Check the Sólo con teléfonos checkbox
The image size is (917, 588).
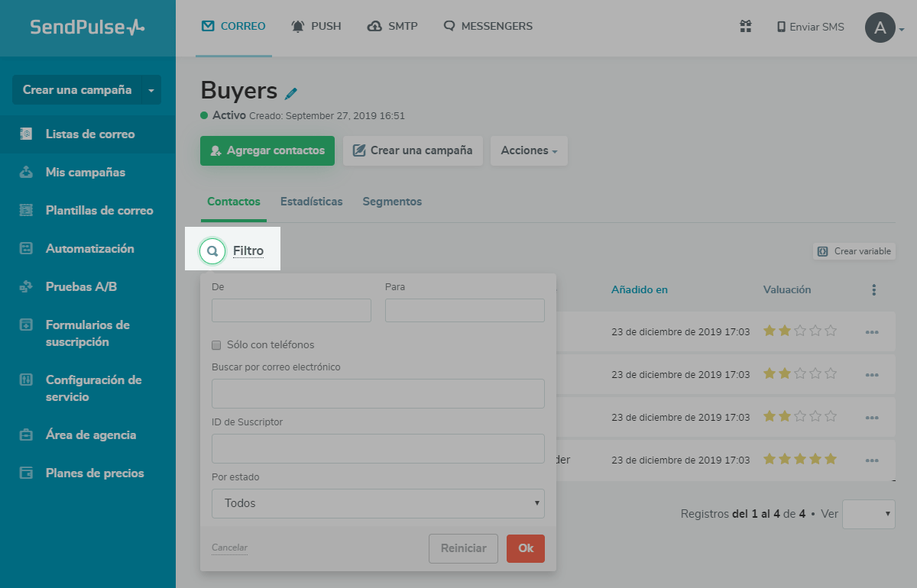click(217, 344)
